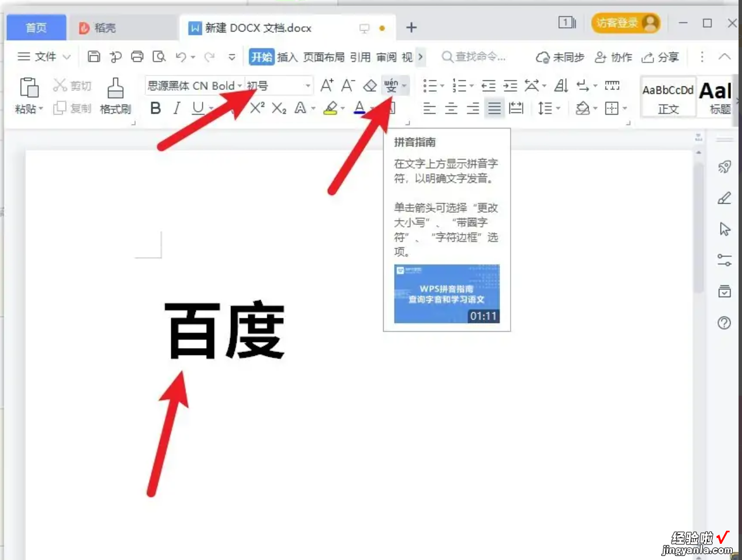Switch to the 首页 tab
Image resolution: width=742 pixels, height=560 pixels.
pos(36,27)
